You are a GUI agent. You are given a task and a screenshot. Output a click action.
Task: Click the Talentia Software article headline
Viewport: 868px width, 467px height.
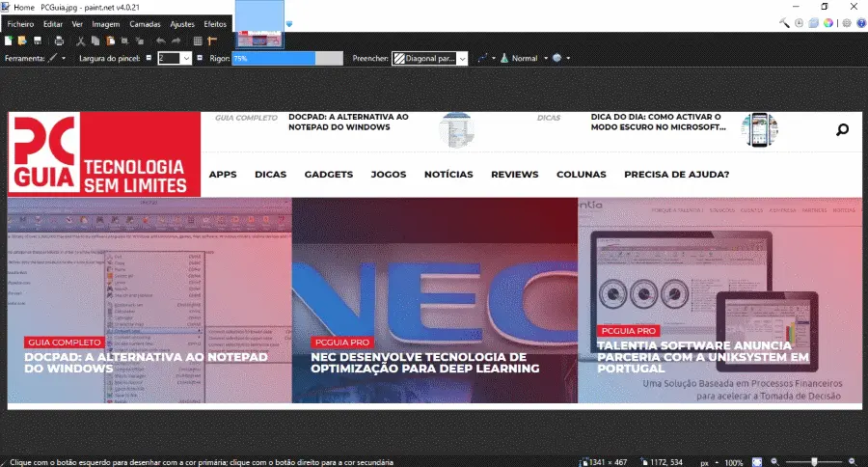[702, 357]
